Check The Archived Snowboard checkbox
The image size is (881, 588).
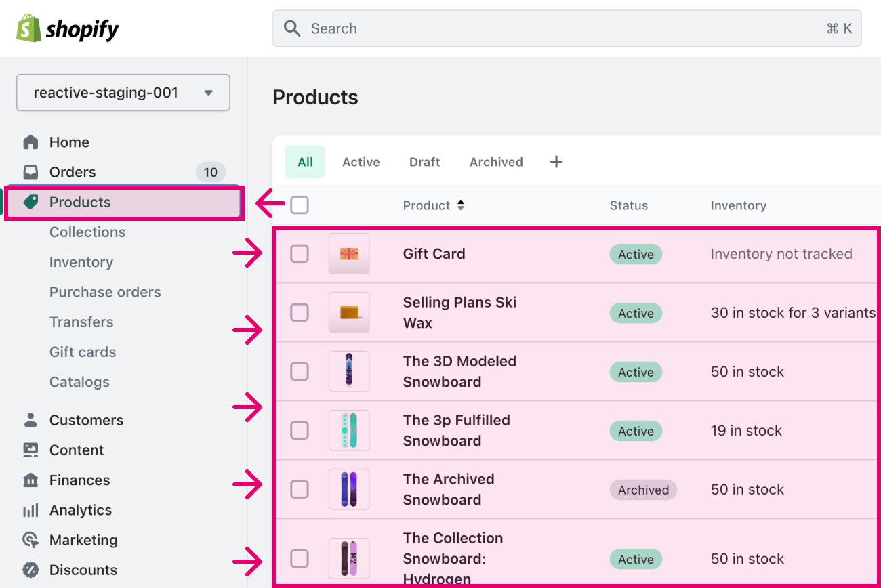[300, 490]
